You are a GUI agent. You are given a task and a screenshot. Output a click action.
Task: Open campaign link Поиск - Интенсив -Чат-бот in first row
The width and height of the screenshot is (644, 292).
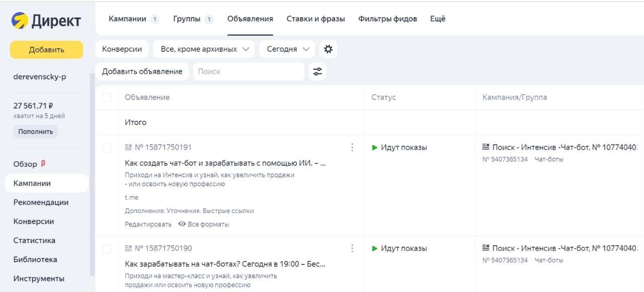click(566, 147)
